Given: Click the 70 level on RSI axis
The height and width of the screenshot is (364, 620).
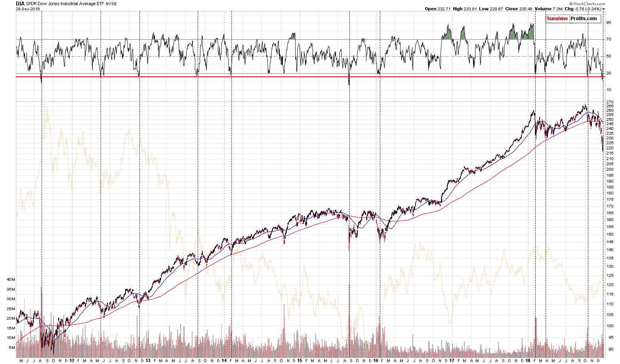Looking at the screenshot, I should pyautogui.click(x=609, y=39).
